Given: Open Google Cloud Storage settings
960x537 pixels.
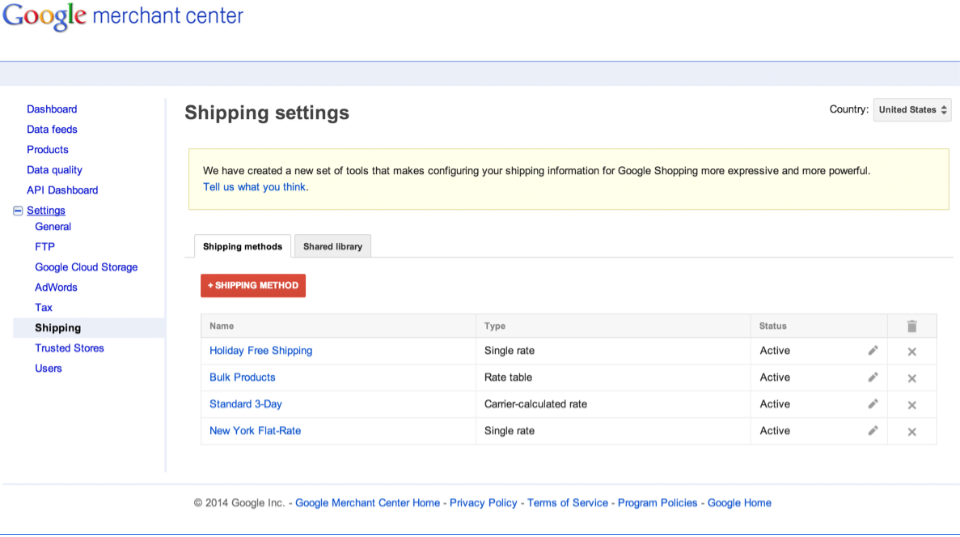Looking at the screenshot, I should (x=86, y=267).
